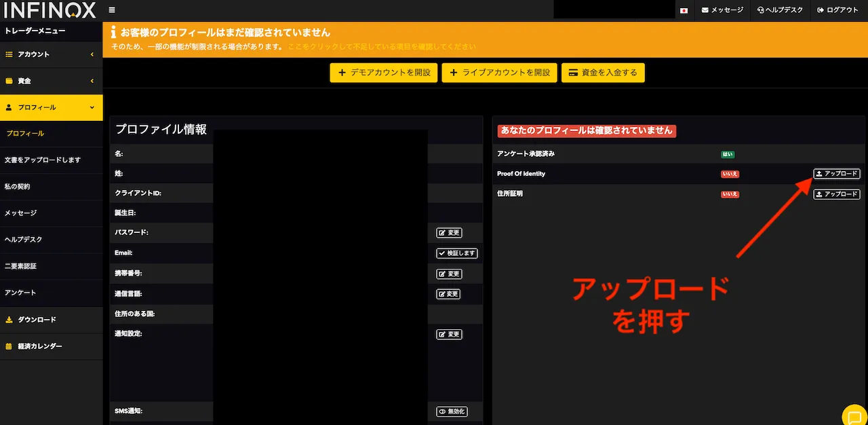Click the プロファイル情報 heading
The height and width of the screenshot is (425, 868).
click(161, 129)
